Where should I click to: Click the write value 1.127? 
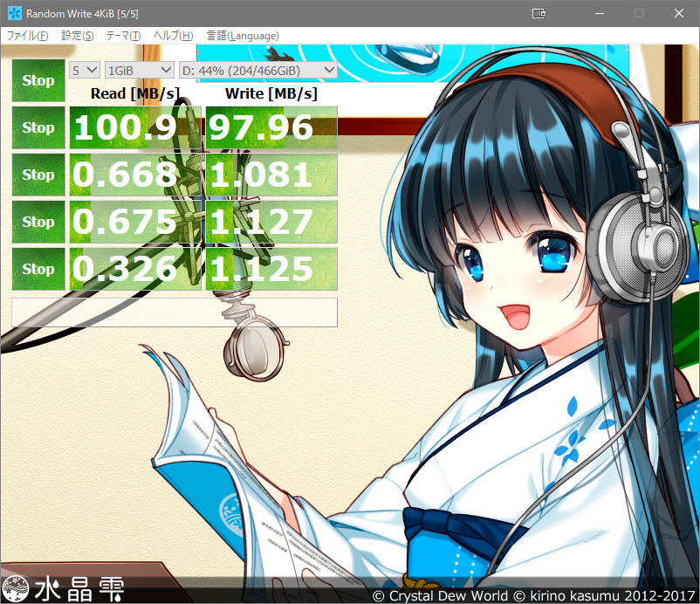coord(271,222)
